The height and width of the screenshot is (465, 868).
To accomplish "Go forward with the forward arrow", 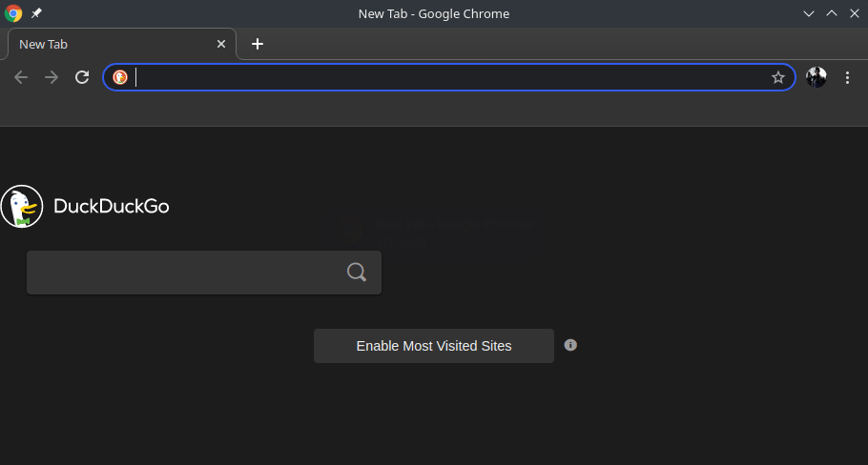I will (x=52, y=77).
